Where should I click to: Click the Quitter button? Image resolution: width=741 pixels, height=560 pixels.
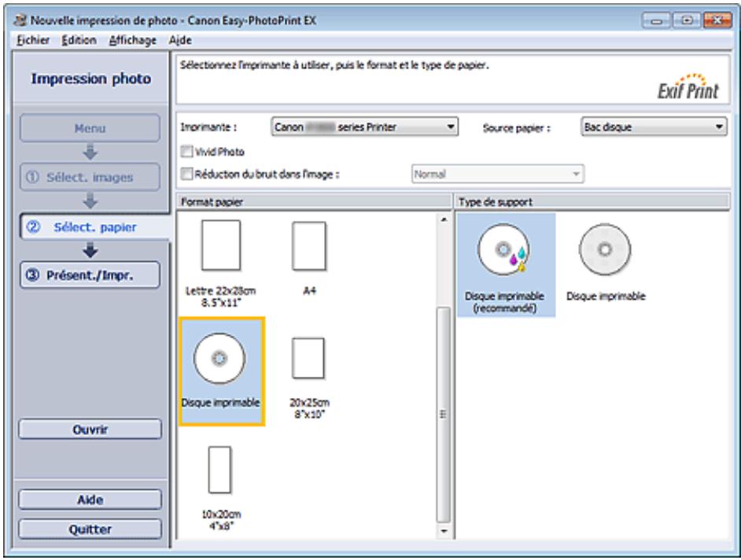(x=90, y=529)
